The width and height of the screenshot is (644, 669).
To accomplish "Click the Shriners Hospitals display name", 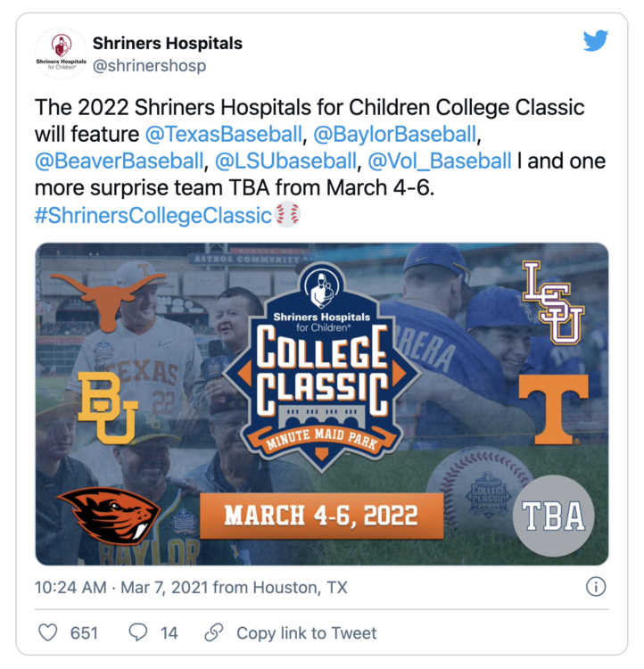I will (x=168, y=43).
